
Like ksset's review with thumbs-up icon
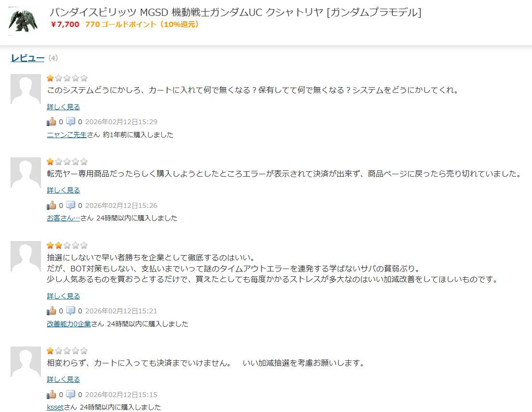(51, 394)
